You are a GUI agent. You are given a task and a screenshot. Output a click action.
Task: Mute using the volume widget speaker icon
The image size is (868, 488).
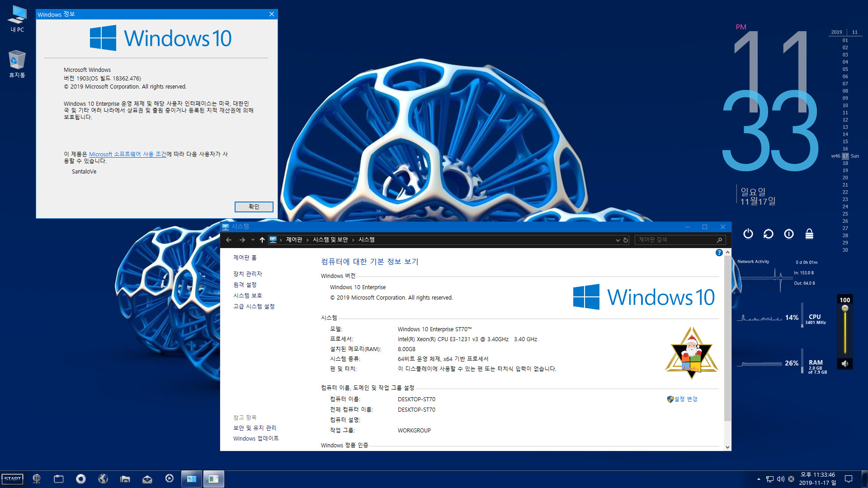pyautogui.click(x=844, y=364)
